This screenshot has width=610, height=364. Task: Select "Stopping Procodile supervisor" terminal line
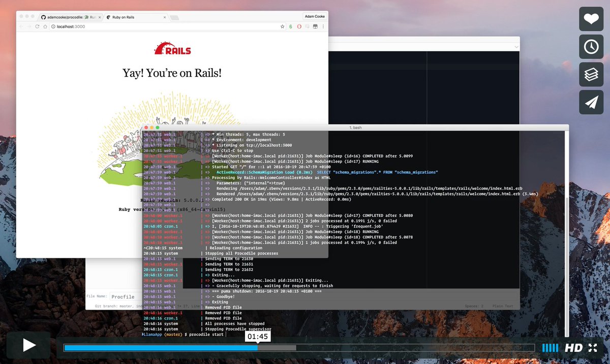(x=239, y=329)
